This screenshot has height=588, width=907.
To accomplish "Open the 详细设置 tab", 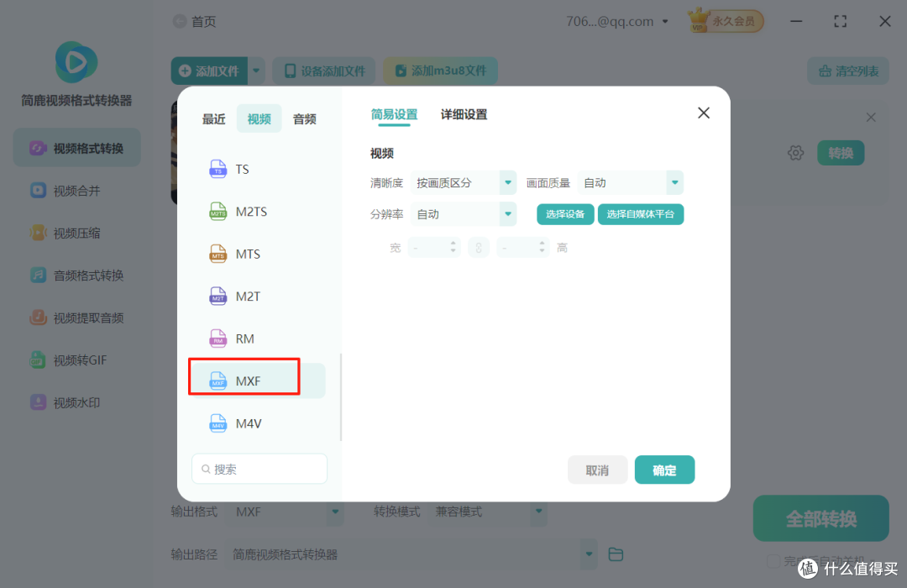I will [464, 114].
